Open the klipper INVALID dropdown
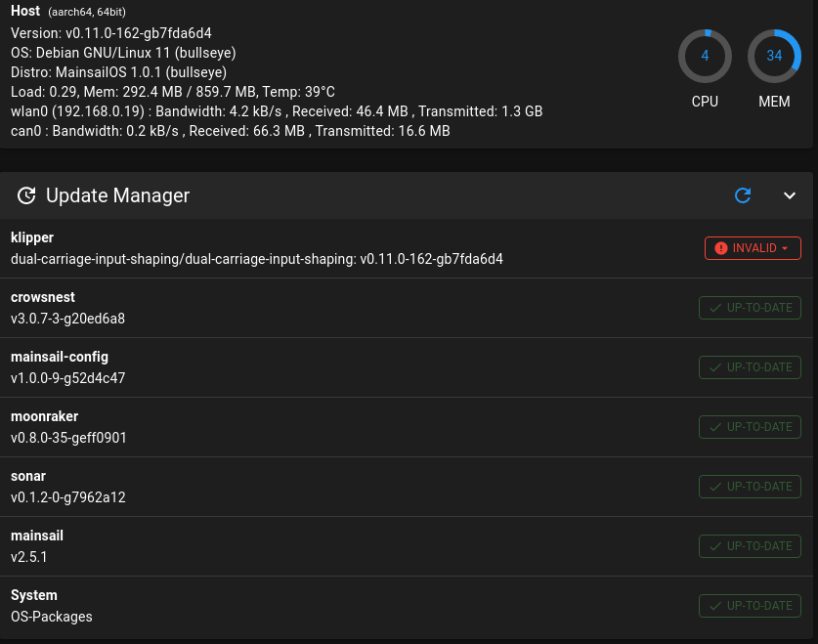The height and width of the screenshot is (644, 818). [x=753, y=248]
